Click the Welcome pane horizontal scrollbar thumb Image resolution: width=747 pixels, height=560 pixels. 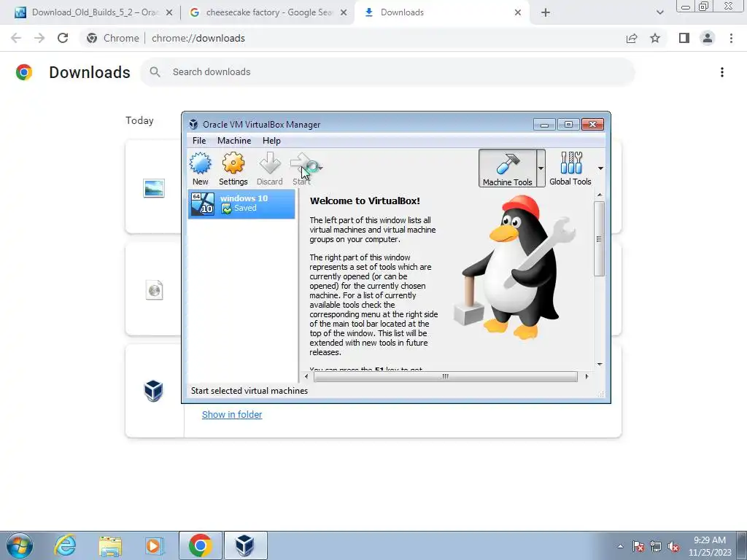tap(446, 376)
